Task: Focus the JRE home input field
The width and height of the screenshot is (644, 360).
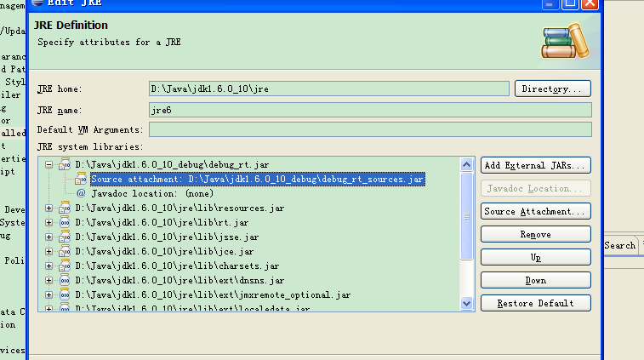Action: pyautogui.click(x=329, y=89)
